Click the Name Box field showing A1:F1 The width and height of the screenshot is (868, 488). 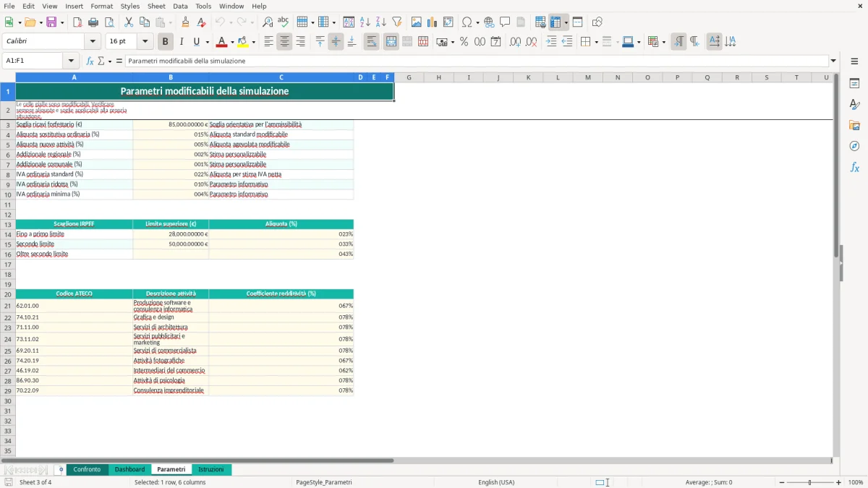33,61
